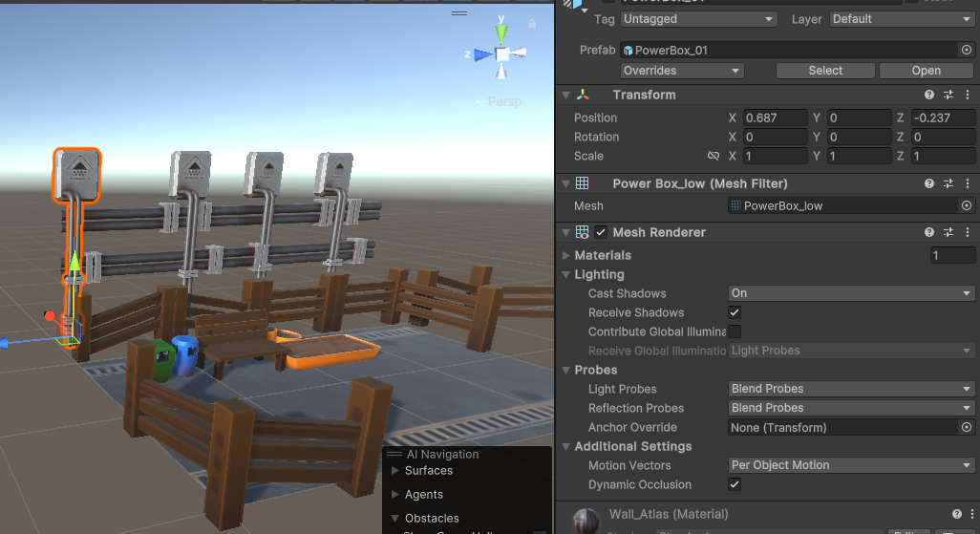Open the prefab Overrides dropdown
The image size is (980, 534).
[x=682, y=71]
